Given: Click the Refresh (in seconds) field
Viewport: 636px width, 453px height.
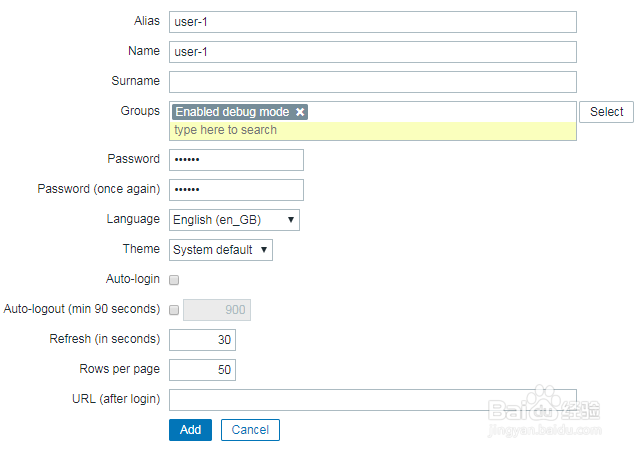Looking at the screenshot, I should tap(203, 340).
